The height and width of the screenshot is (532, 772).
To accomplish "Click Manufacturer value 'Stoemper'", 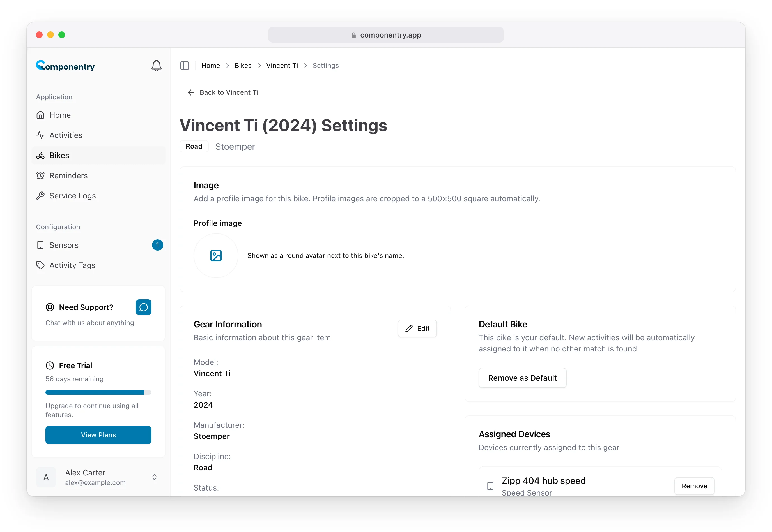I will pyautogui.click(x=212, y=436).
